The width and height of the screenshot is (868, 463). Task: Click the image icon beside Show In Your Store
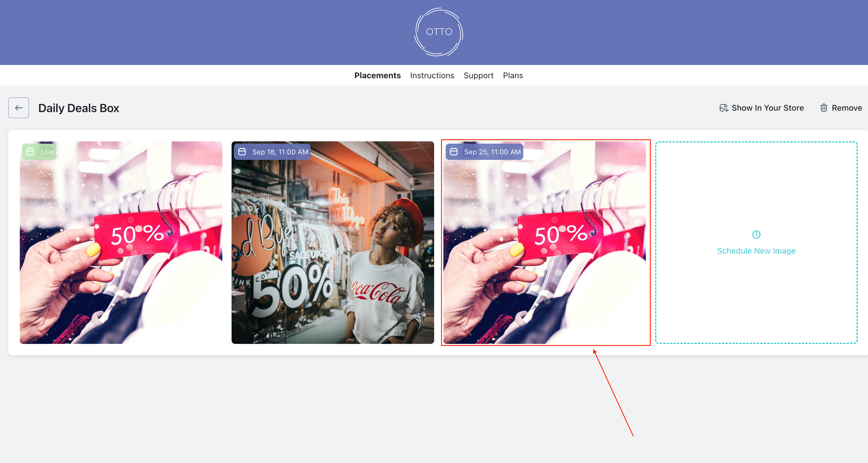point(724,108)
